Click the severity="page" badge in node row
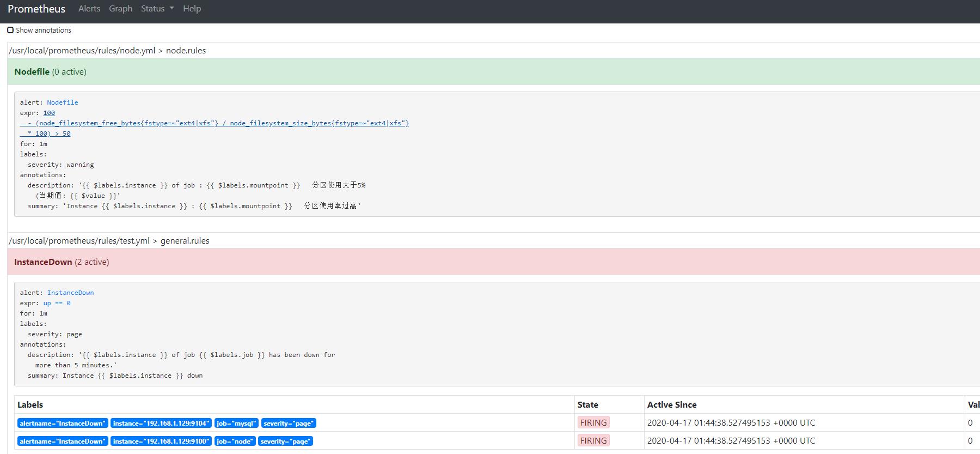Screen dimensions: 980x454 pos(285,441)
